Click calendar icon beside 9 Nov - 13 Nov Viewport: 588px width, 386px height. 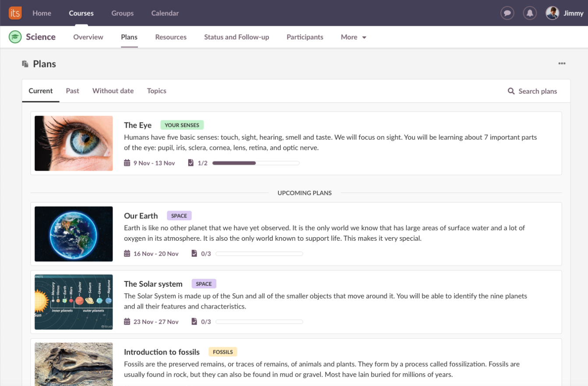point(127,163)
